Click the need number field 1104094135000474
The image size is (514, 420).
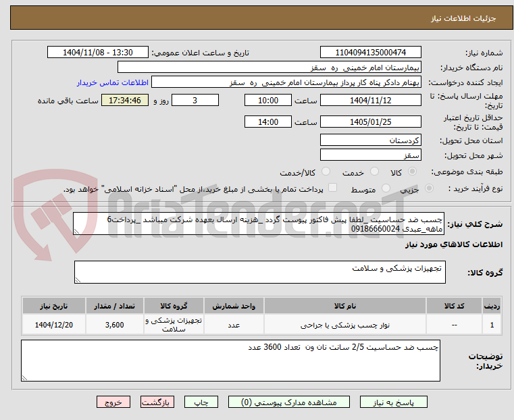370,53
